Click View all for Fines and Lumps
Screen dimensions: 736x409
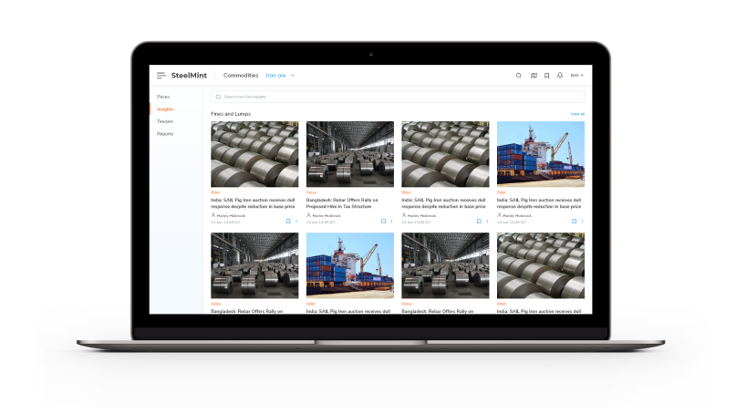coord(577,114)
